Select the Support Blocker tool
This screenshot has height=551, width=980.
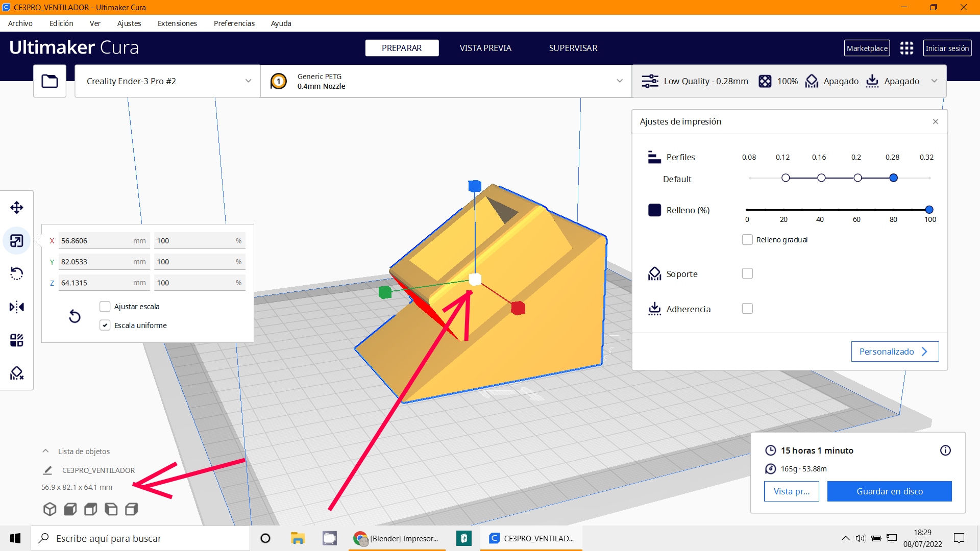[17, 373]
